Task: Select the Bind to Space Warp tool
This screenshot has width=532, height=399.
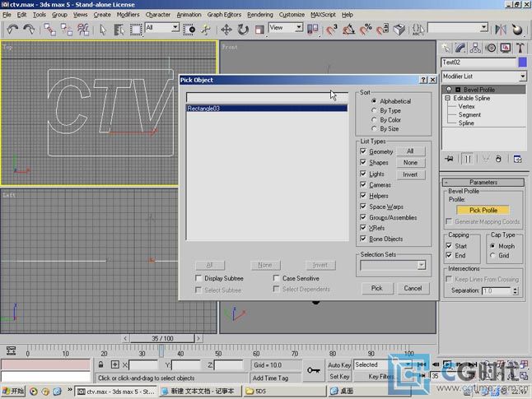Action: (83, 30)
